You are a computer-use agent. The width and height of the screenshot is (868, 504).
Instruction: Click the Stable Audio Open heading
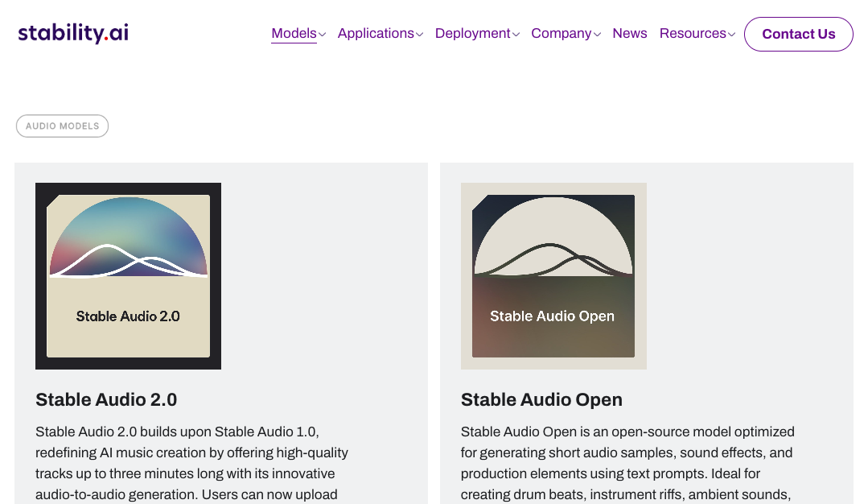[541, 399]
